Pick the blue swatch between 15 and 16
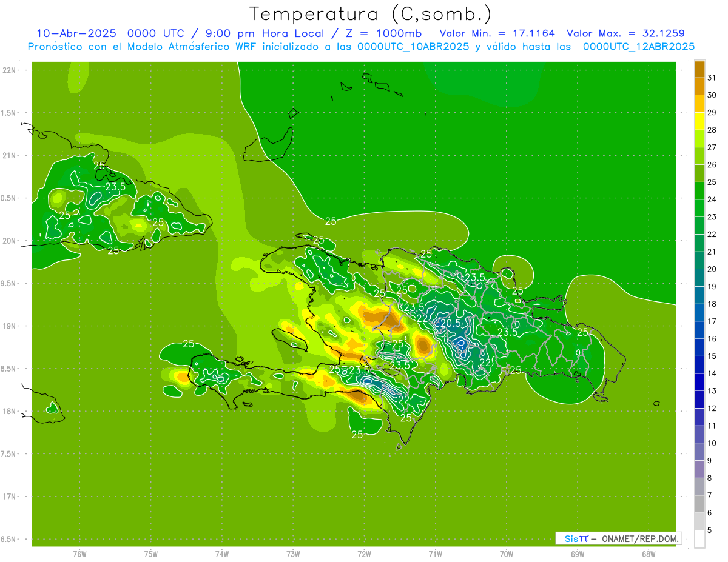This screenshot has width=728, height=562. [700, 347]
